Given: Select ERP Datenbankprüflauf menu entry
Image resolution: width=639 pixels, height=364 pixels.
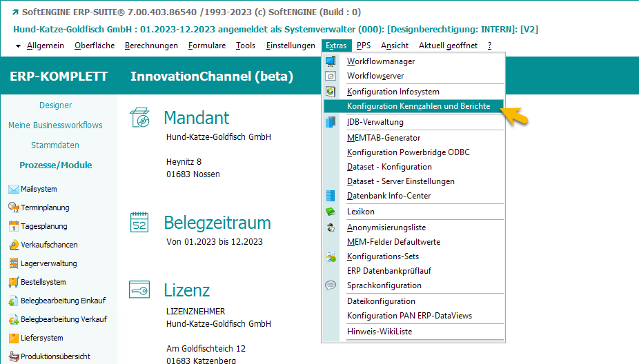Looking at the screenshot, I should [389, 271].
